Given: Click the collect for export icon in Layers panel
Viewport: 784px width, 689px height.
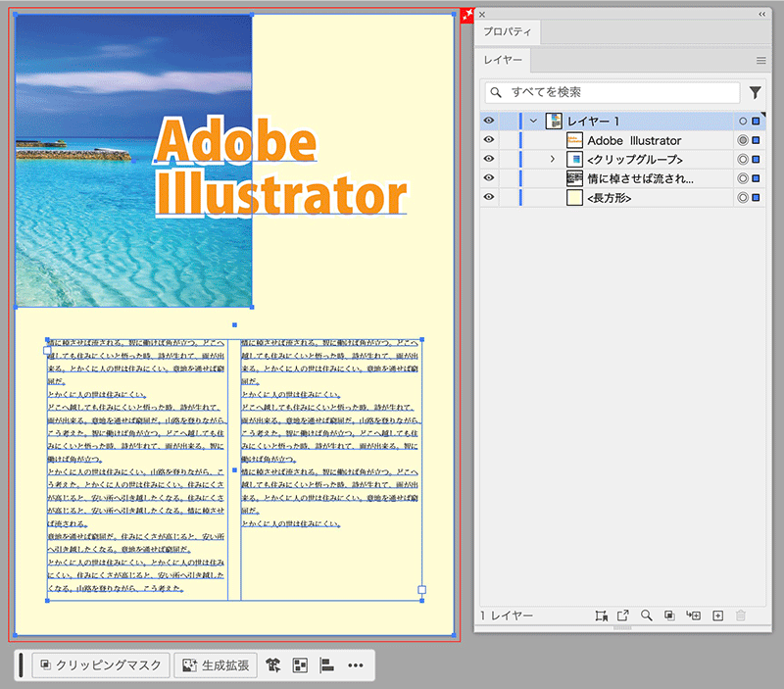Looking at the screenshot, I should coord(601,615).
